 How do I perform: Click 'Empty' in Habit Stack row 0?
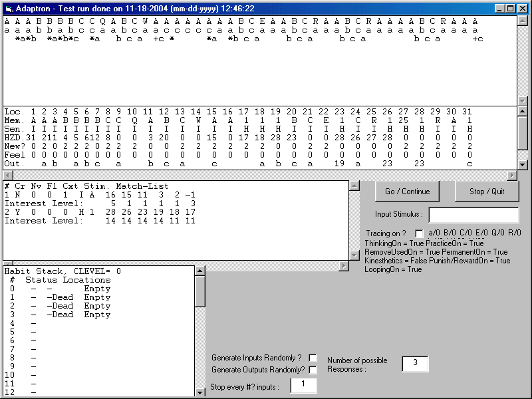click(x=97, y=289)
